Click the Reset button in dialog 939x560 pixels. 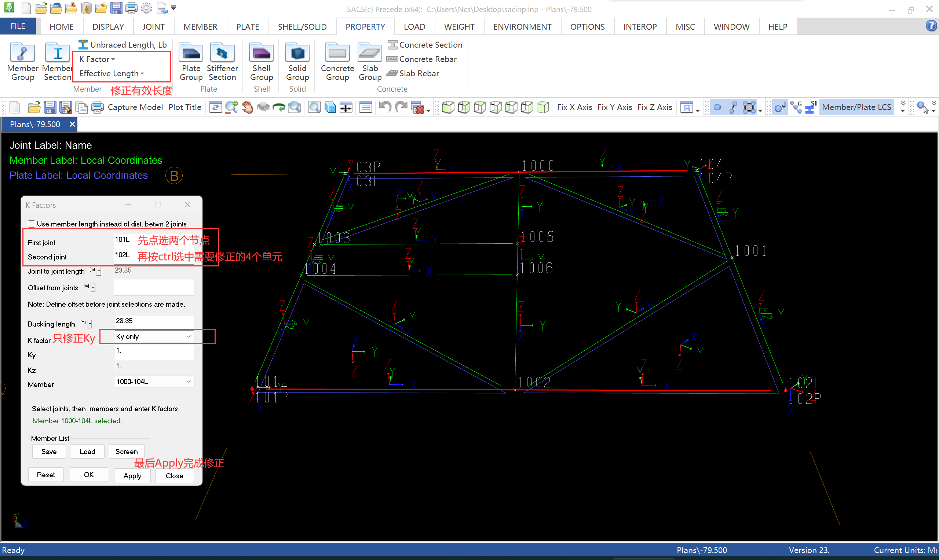click(46, 475)
